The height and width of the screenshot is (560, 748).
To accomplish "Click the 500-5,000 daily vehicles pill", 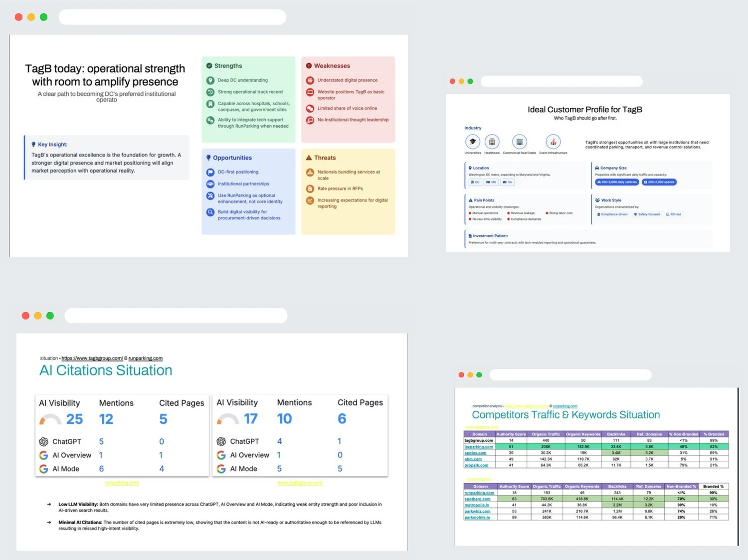I will [617, 182].
